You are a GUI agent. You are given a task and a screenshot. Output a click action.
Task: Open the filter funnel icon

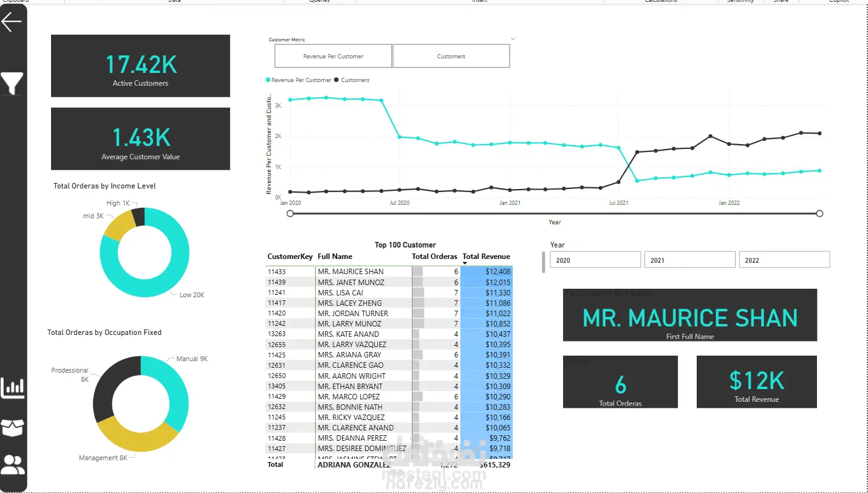[x=12, y=83]
